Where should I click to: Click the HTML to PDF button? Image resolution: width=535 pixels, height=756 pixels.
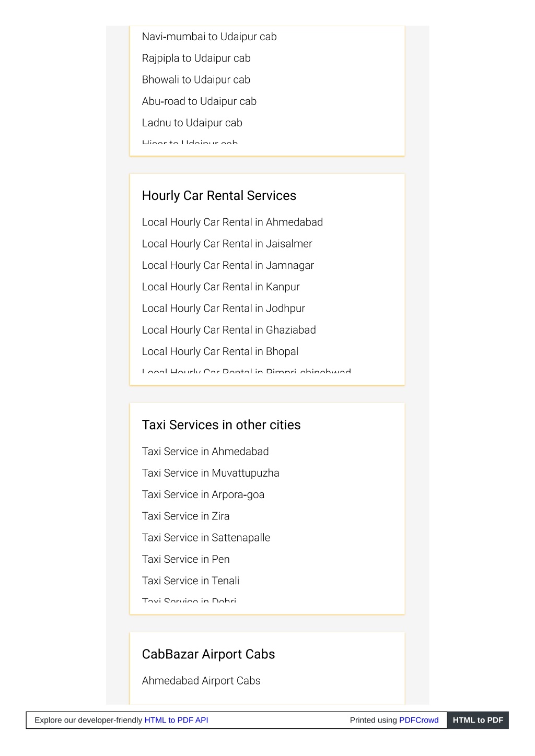pyautogui.click(x=478, y=720)
